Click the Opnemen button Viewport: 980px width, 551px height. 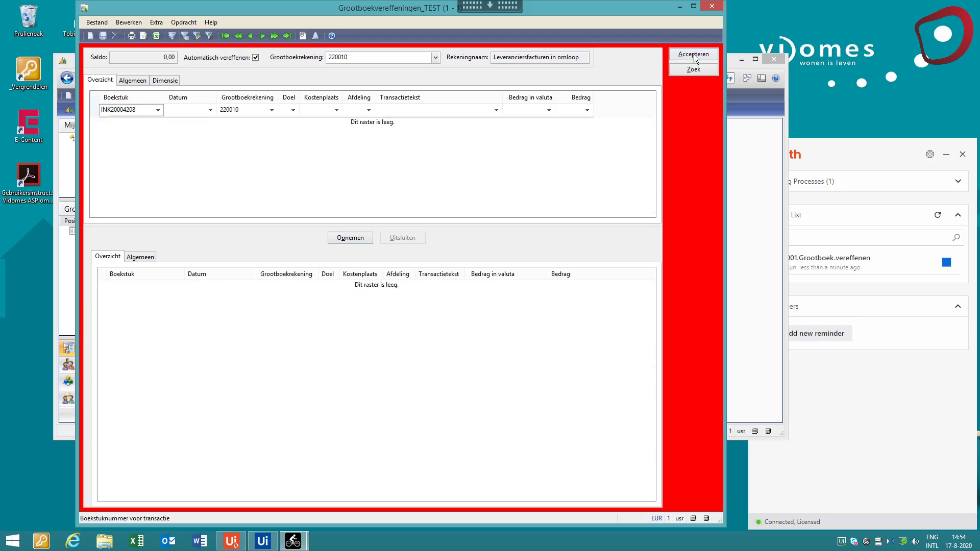(350, 238)
